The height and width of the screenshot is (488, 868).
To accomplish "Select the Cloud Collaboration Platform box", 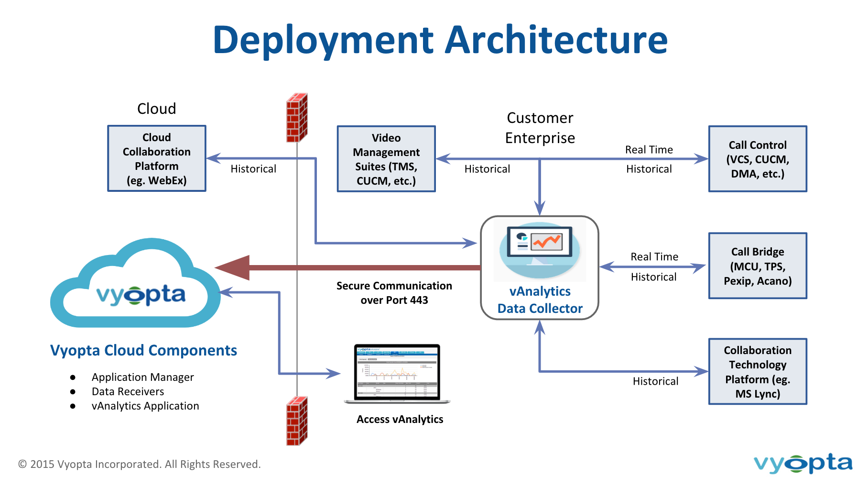I will pos(157,158).
